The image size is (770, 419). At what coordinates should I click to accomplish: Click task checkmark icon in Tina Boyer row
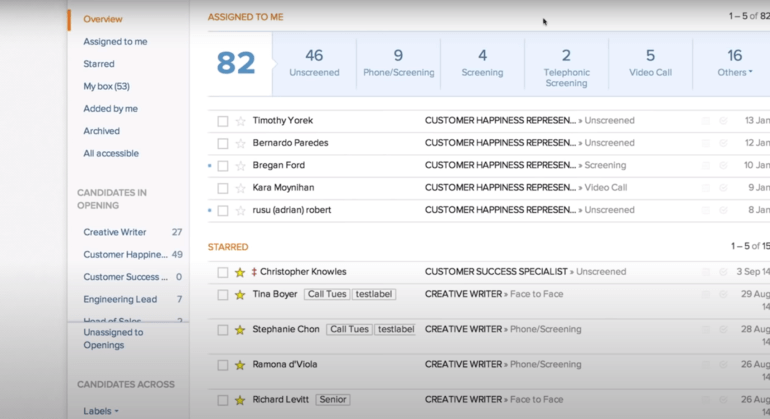723,294
